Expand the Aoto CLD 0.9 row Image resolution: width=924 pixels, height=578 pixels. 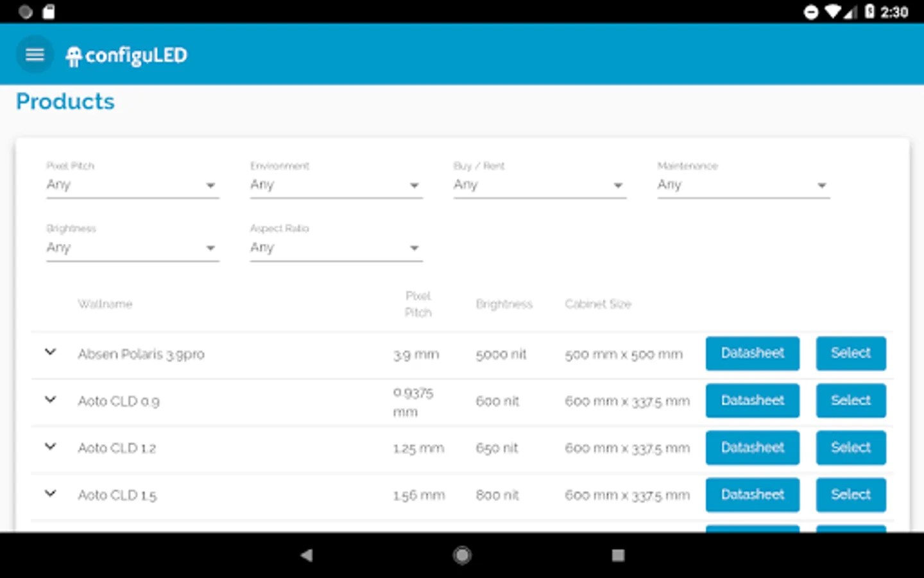tap(51, 399)
